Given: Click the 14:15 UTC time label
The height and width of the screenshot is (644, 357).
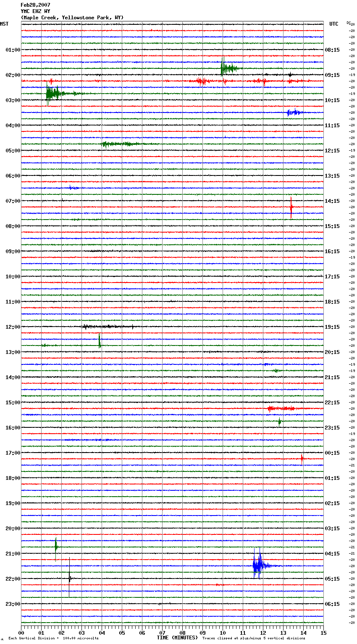Looking at the screenshot, I should (332, 201).
